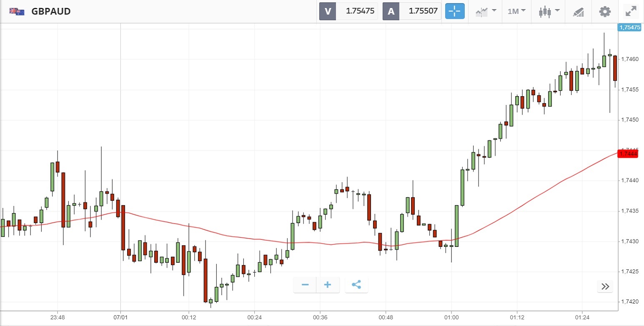Click the blue current price label 1,75475

pyautogui.click(x=630, y=27)
